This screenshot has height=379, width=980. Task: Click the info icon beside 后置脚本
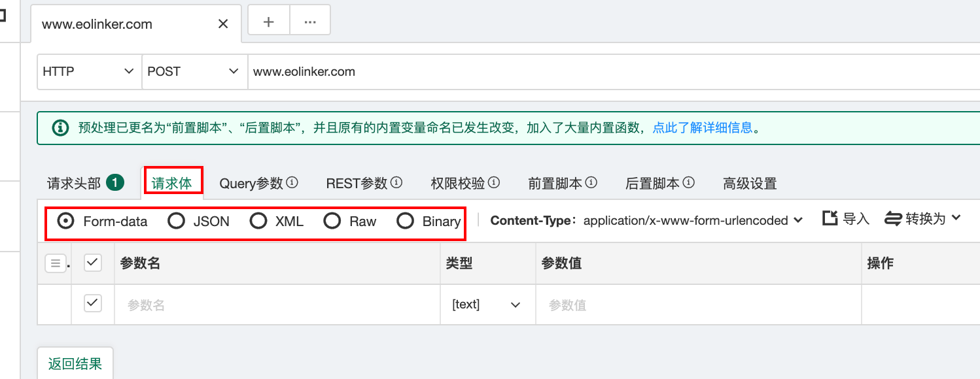click(688, 182)
